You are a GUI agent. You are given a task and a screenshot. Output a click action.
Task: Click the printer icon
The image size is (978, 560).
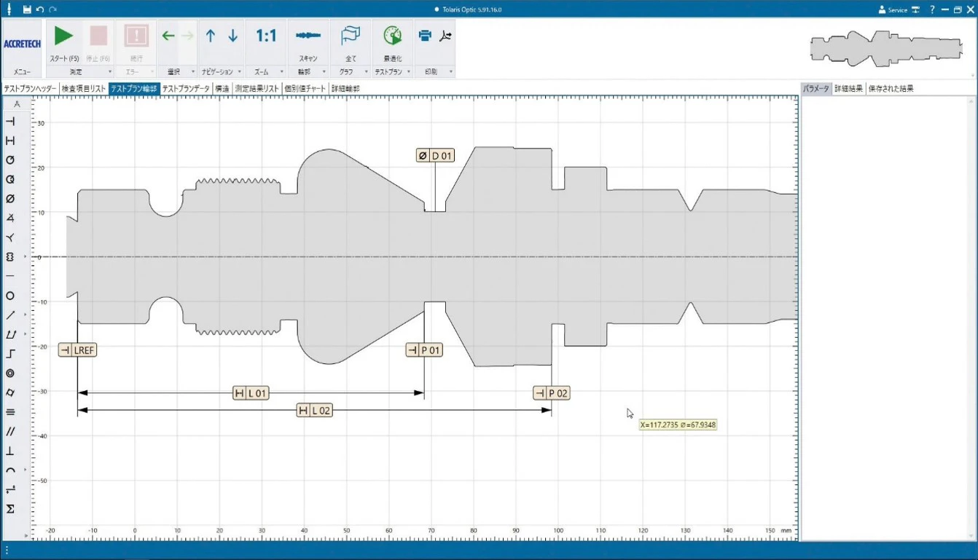[425, 36]
